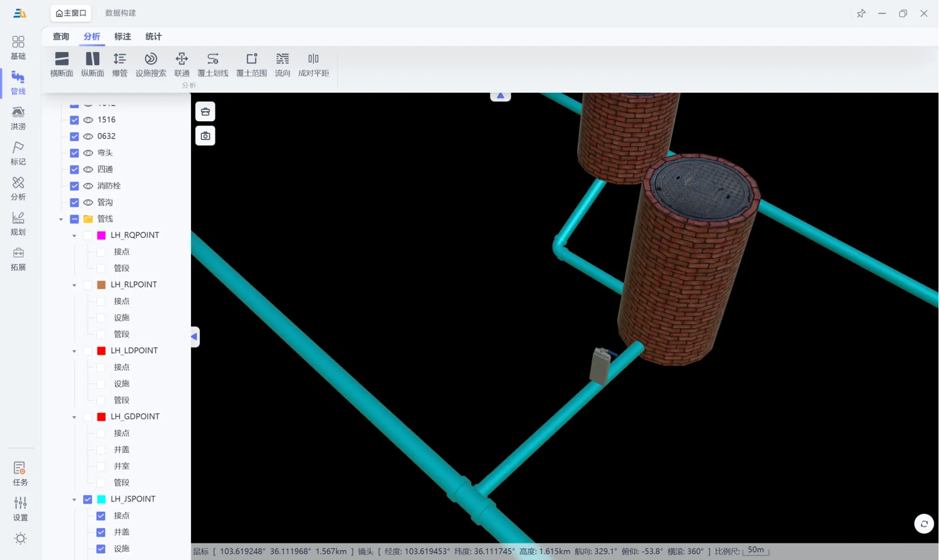Screen dimensions: 939x560
Task: Open the 纵断面 longitudinal section tool
Action: click(92, 65)
